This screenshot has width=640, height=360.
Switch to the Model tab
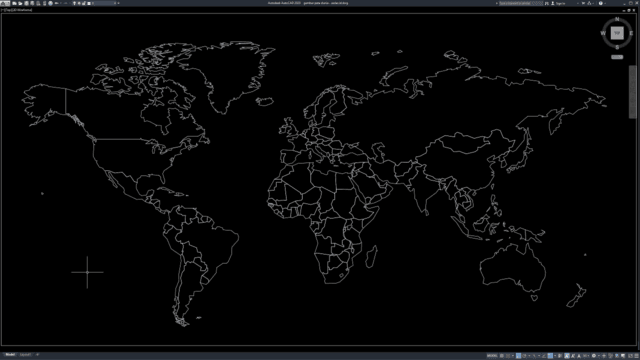10,355
